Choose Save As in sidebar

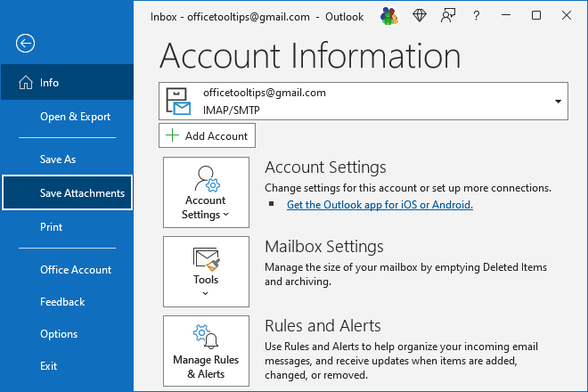[x=58, y=159]
